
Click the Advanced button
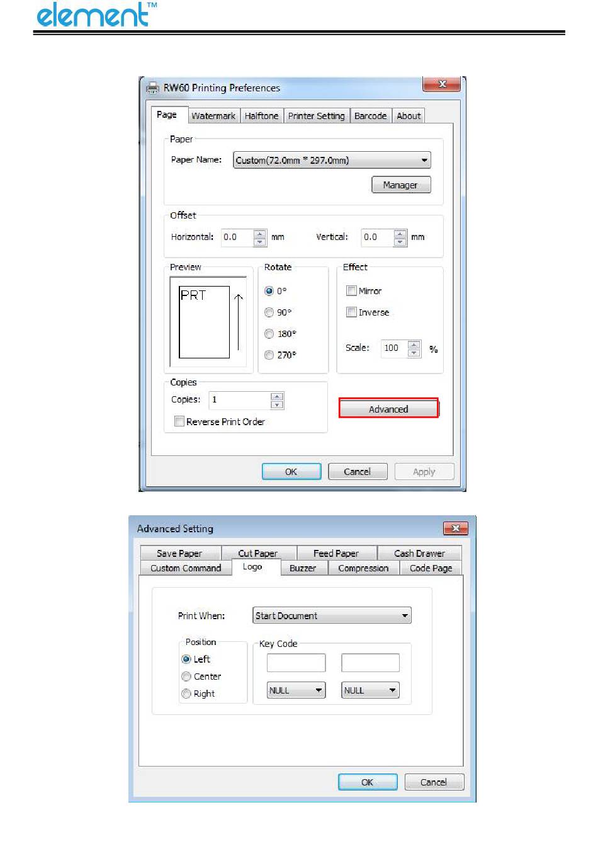point(388,409)
